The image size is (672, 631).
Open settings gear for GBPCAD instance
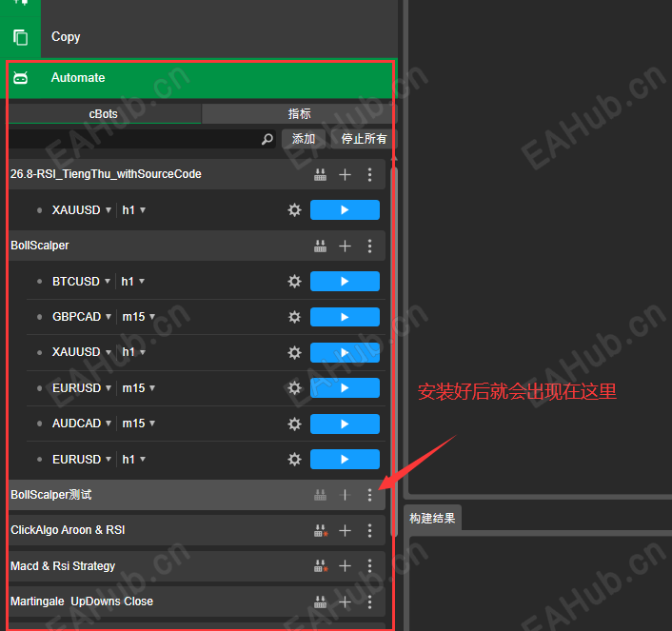point(294,317)
